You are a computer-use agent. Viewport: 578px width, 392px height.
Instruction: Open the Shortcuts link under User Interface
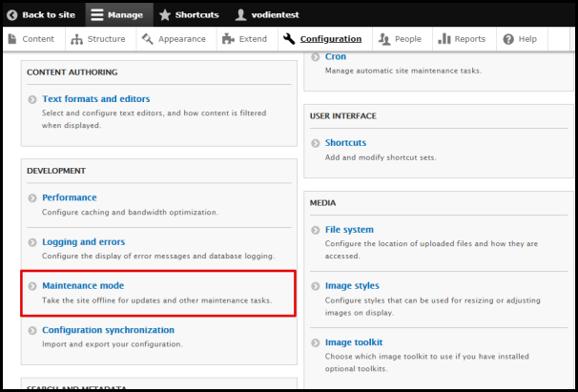345,143
